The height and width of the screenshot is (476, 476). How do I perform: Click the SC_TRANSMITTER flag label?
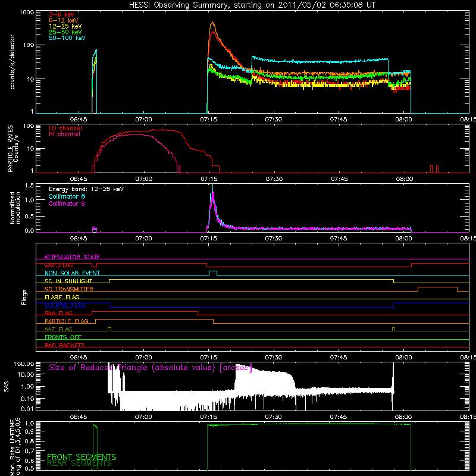click(x=68, y=289)
